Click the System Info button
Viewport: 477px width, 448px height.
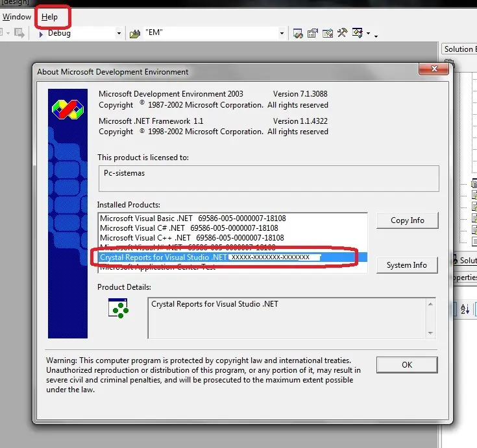pyautogui.click(x=407, y=265)
